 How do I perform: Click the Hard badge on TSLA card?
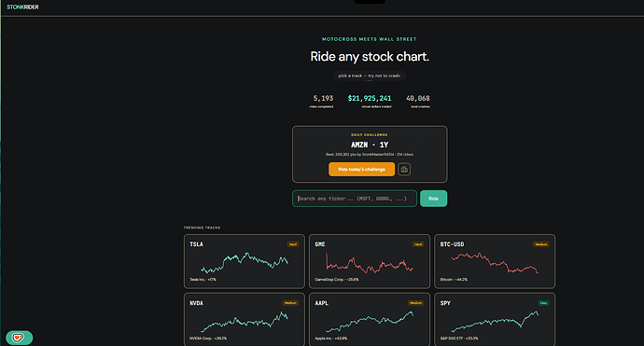click(293, 244)
